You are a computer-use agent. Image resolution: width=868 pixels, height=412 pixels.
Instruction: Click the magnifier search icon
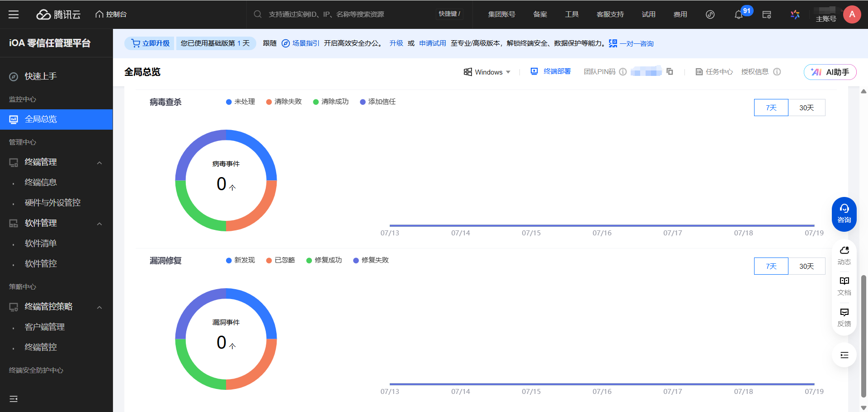pos(258,14)
